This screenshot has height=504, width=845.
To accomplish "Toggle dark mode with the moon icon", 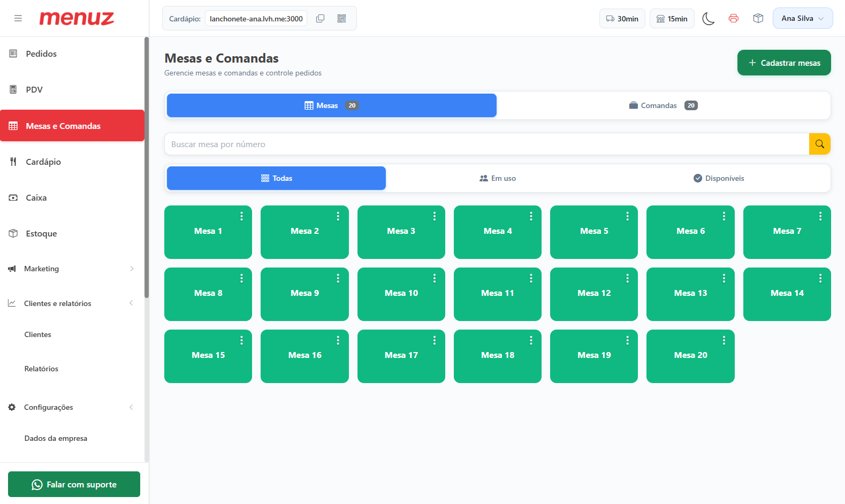I will tap(708, 19).
